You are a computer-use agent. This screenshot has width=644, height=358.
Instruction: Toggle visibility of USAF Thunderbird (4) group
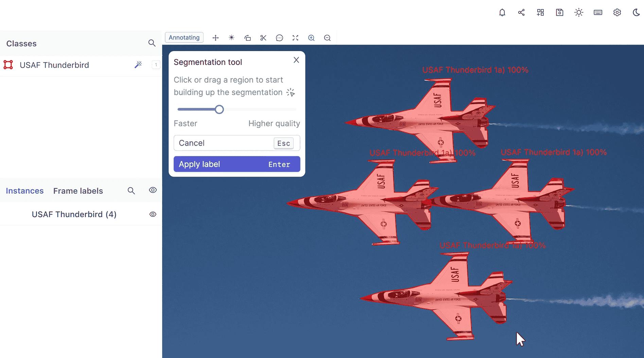[x=153, y=214]
